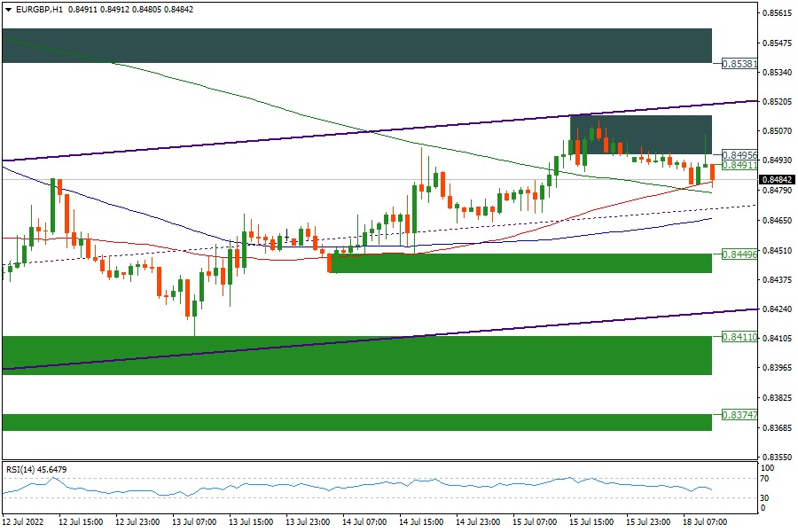Select the lowest green zone at 0.83747
The height and width of the screenshot is (532, 798).
356,422
